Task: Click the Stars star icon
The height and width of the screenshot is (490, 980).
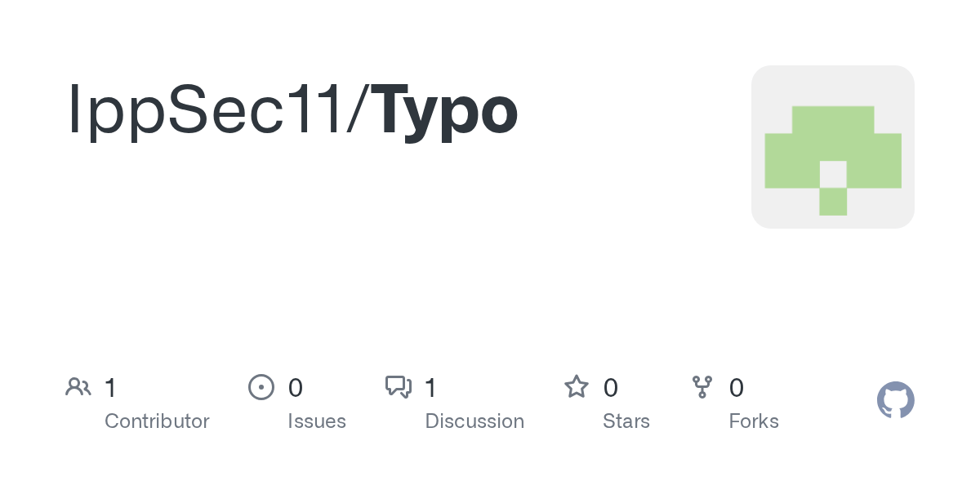Action: pyautogui.click(x=577, y=387)
